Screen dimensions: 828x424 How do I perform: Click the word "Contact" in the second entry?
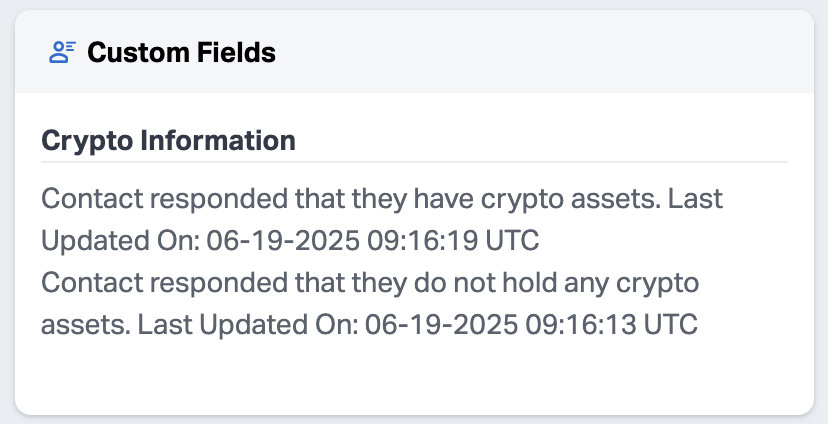tap(82, 283)
